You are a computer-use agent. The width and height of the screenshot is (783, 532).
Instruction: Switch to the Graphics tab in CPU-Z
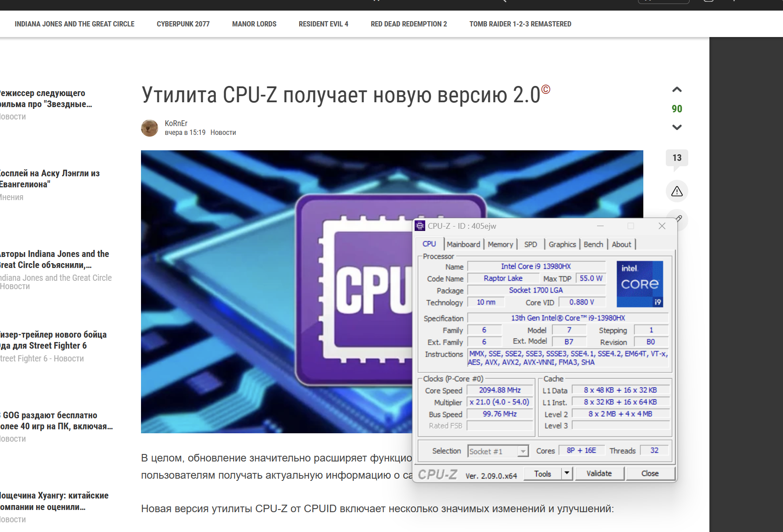[562, 245]
